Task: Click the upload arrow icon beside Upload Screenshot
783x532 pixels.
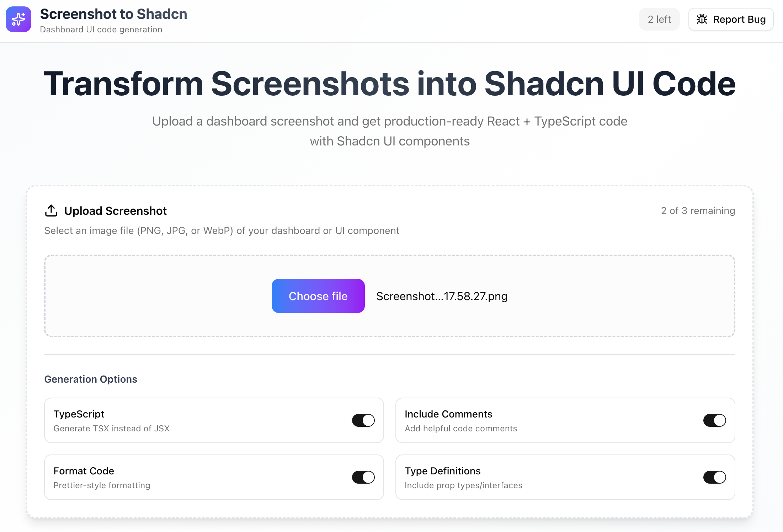Action: point(51,211)
